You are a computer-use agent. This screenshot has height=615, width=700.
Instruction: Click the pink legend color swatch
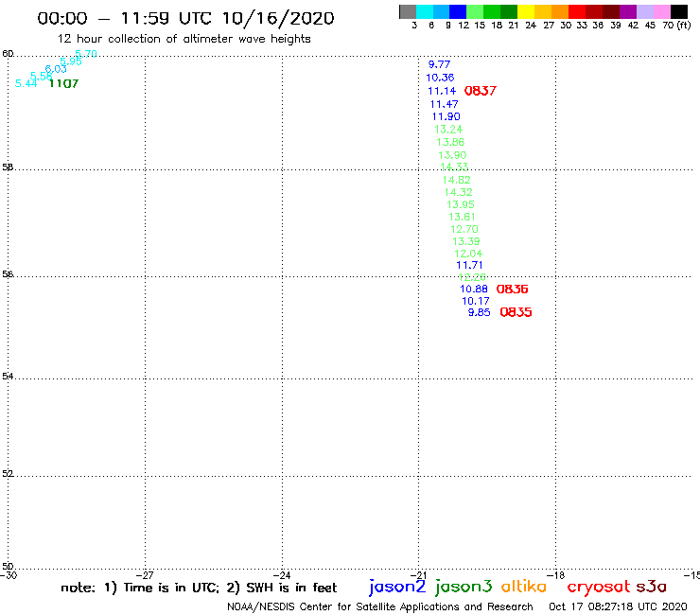[662, 11]
